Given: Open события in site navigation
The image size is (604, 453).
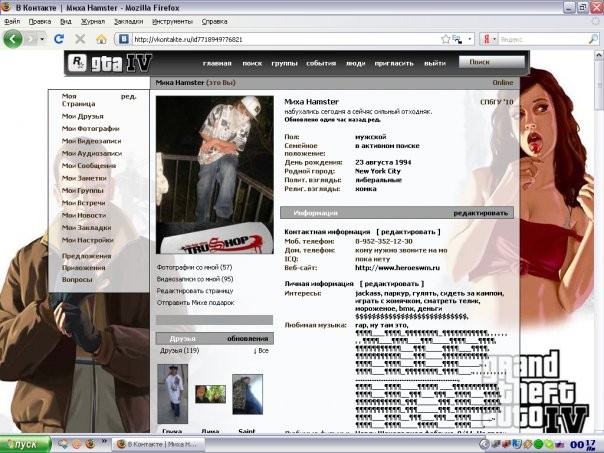Looking at the screenshot, I should pos(321,63).
